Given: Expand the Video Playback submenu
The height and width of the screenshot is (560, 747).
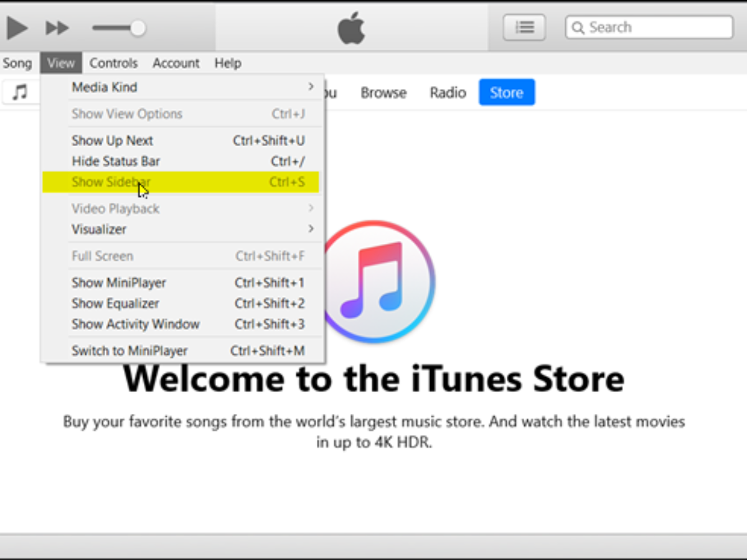Looking at the screenshot, I should [x=182, y=208].
